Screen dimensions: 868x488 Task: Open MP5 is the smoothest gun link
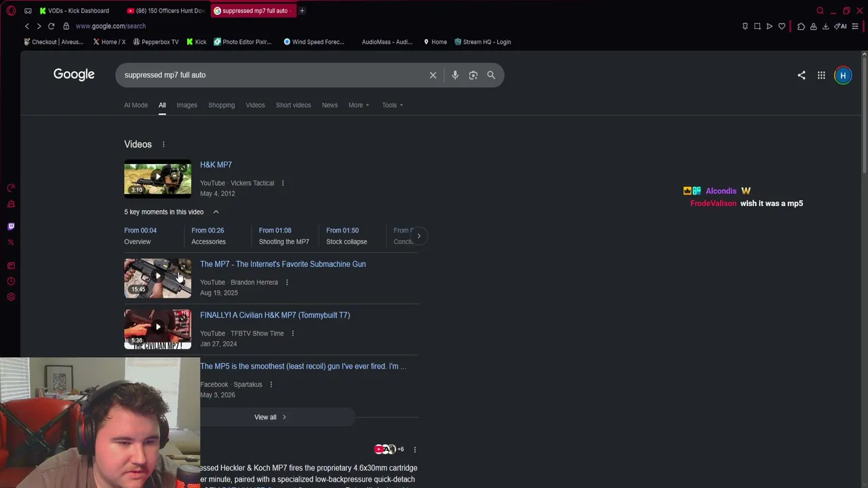coord(303,367)
